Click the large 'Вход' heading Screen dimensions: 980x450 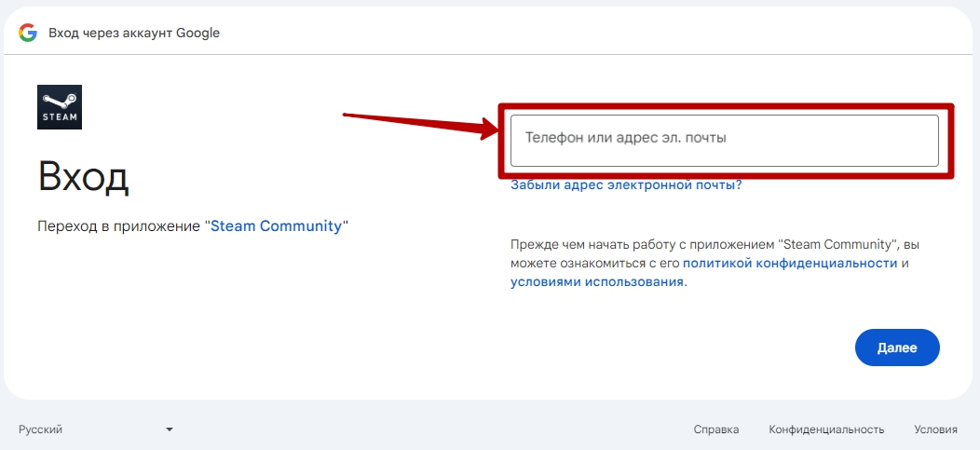click(x=83, y=177)
